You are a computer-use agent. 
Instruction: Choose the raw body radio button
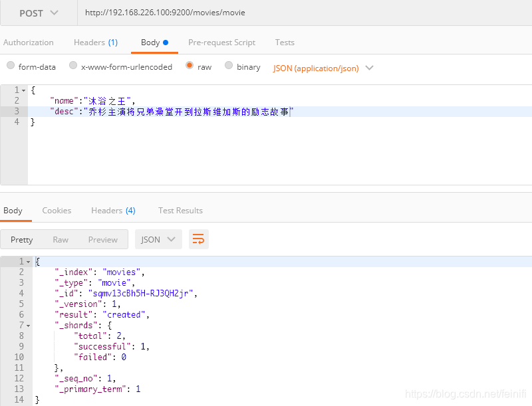pyautogui.click(x=190, y=65)
